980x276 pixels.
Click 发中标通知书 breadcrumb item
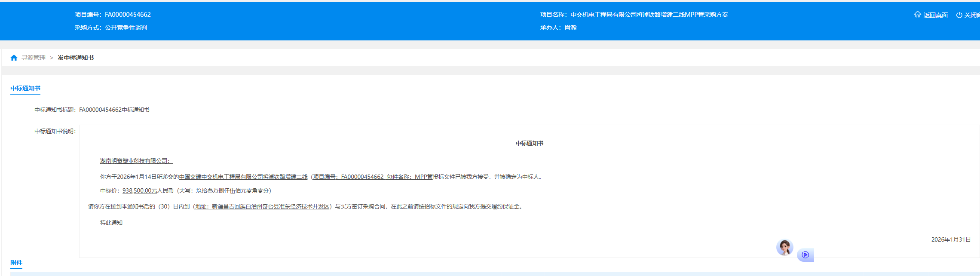(x=76, y=58)
